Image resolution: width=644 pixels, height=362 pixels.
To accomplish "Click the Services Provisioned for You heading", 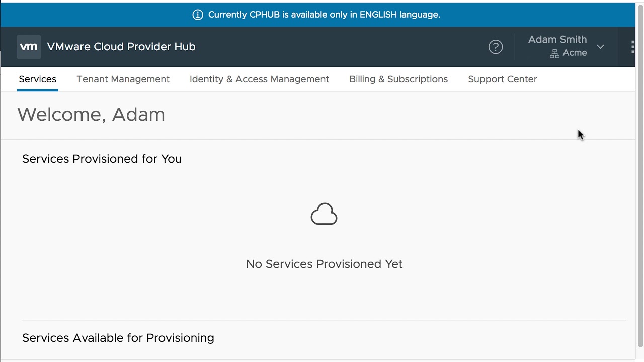I will [102, 159].
